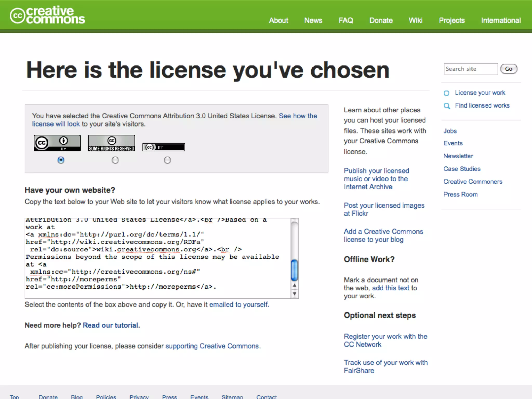Viewport: 532px width, 399px height.
Task: Open the Read our tutorial link
Action: pyautogui.click(x=111, y=325)
